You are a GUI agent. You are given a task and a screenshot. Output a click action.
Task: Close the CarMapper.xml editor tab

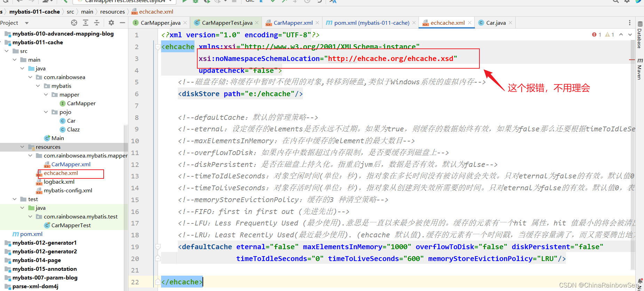317,23
